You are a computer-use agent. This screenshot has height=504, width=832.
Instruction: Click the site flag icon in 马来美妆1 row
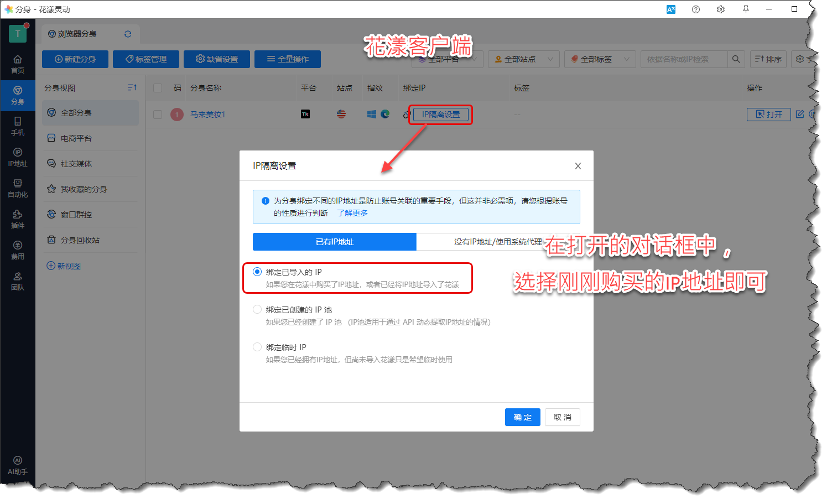pos(341,114)
